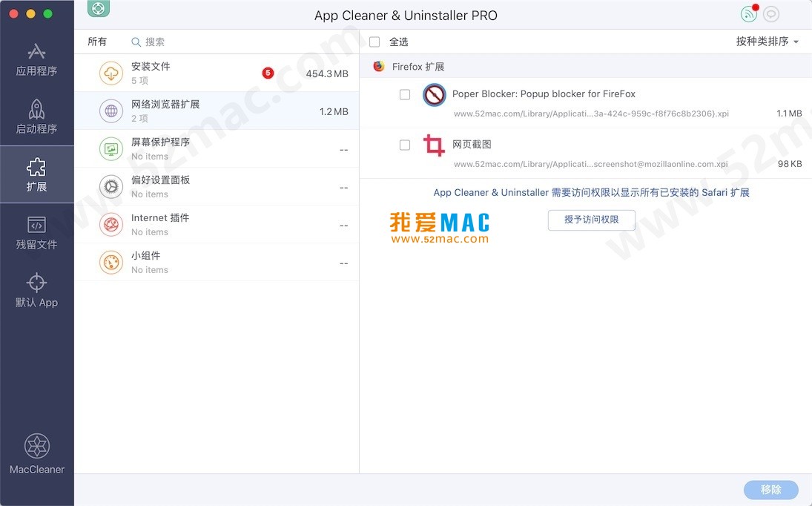This screenshot has height=506, width=812.
Task: Click the chat bubble feedback icon
Action: [x=771, y=14]
